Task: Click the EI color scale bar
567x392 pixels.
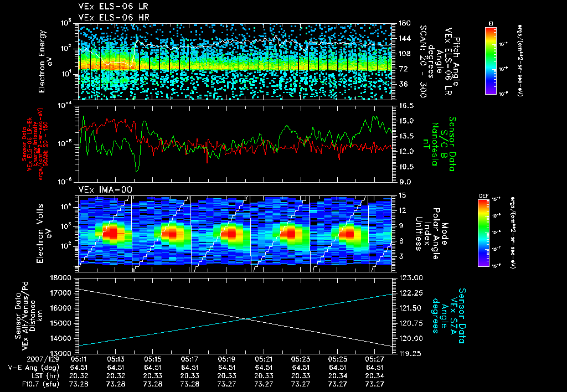Action: point(491,60)
